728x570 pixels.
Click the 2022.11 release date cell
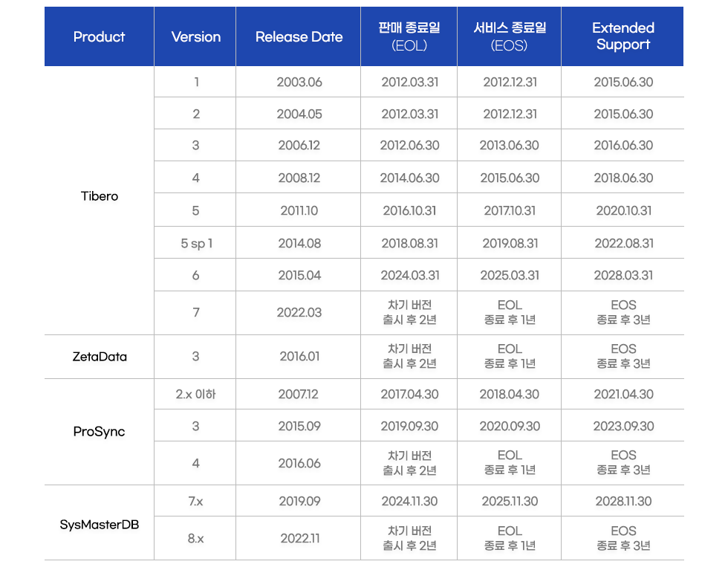[x=299, y=538]
